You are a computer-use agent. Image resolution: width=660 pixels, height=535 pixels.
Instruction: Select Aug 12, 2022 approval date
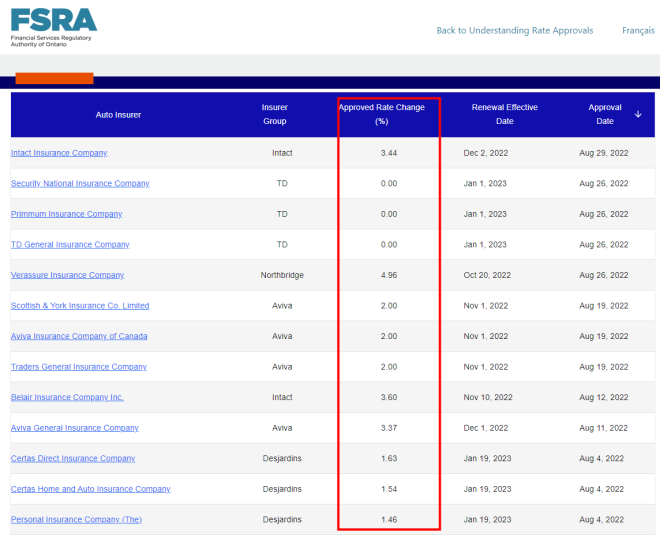click(604, 397)
